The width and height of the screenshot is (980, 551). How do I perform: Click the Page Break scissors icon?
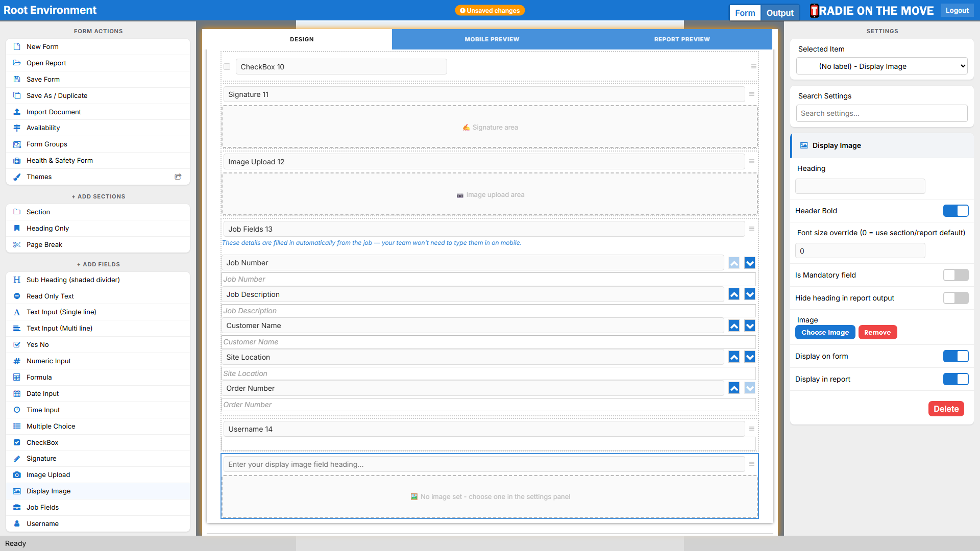[17, 244]
